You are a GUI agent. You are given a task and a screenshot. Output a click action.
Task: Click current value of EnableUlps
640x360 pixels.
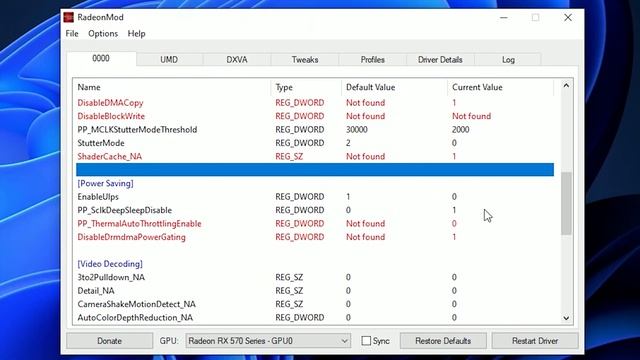(x=454, y=197)
